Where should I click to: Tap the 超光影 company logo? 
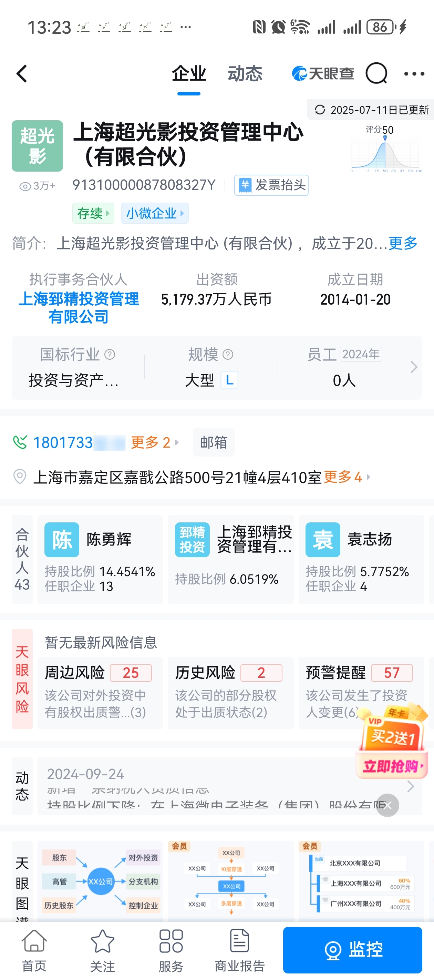(x=37, y=146)
